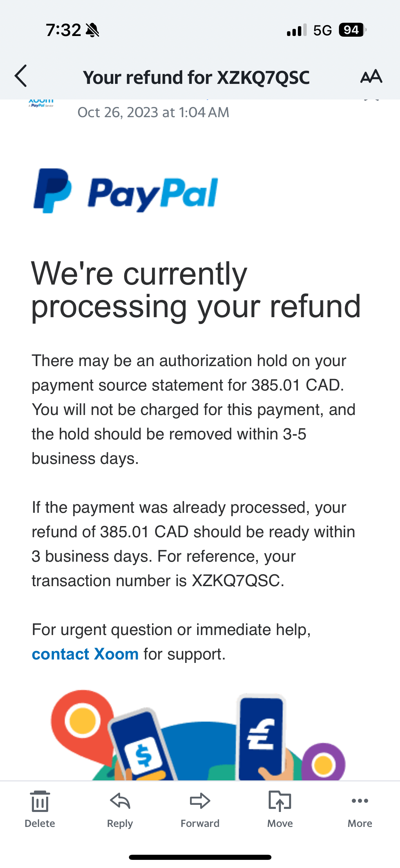Tap the silent mode bell icon
This screenshot has height=868, width=400.
[x=92, y=30]
